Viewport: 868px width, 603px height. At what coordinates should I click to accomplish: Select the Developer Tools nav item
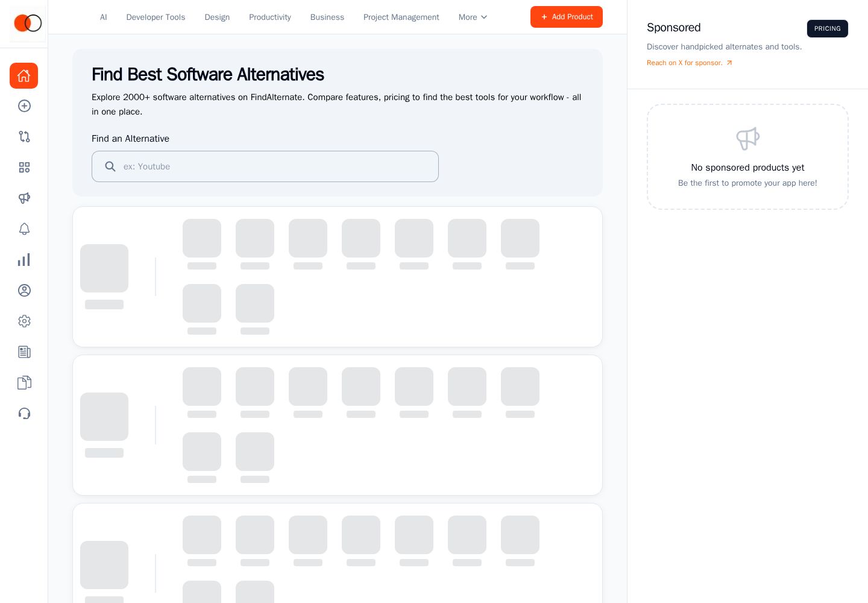pos(156,17)
